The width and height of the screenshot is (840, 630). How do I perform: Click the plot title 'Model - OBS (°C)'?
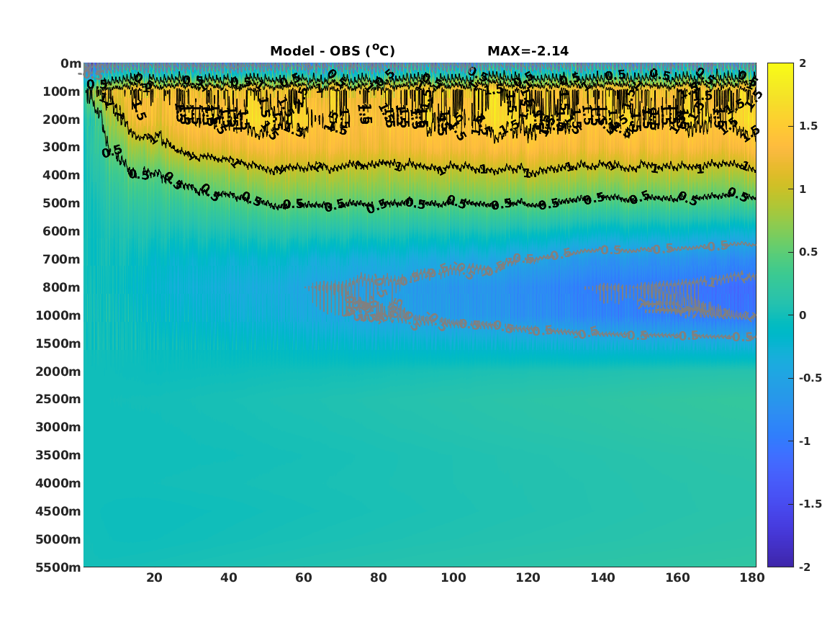(x=332, y=51)
